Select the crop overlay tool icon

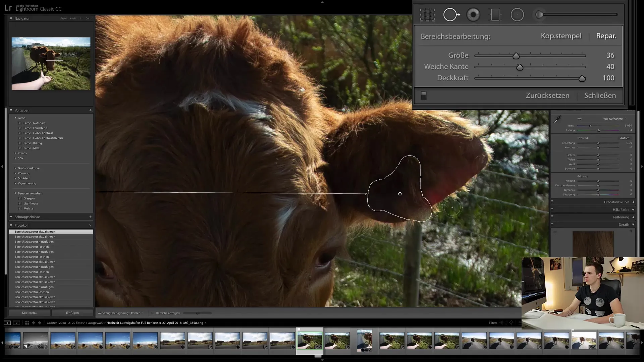tap(427, 15)
